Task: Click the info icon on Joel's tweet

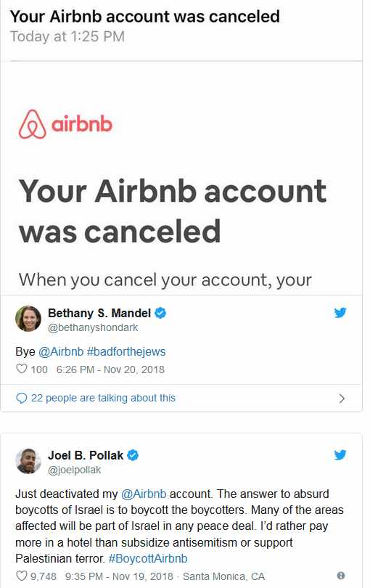Action: coord(341,575)
